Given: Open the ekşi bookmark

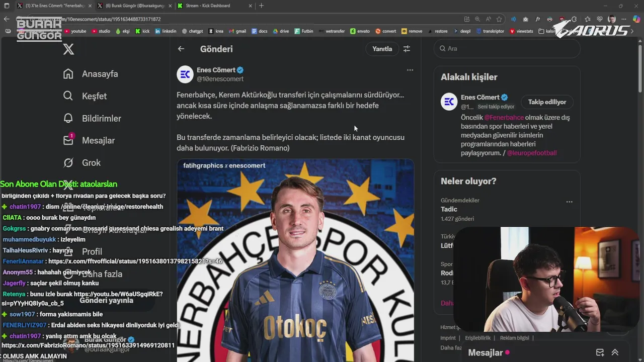Looking at the screenshot, I should [x=123, y=31].
